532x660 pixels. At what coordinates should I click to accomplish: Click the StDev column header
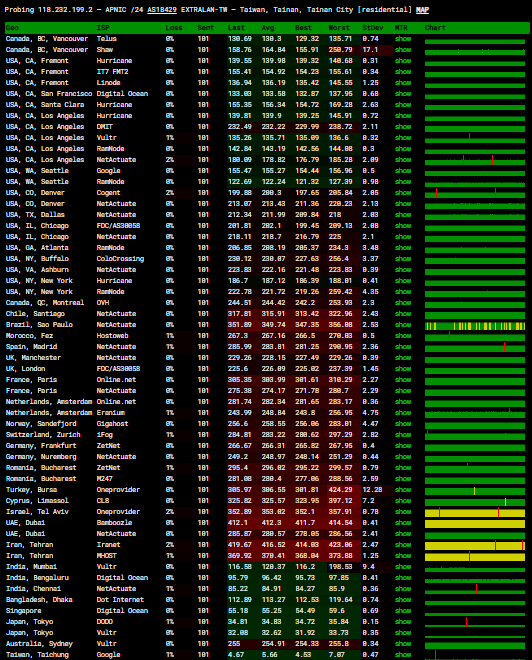[373, 28]
